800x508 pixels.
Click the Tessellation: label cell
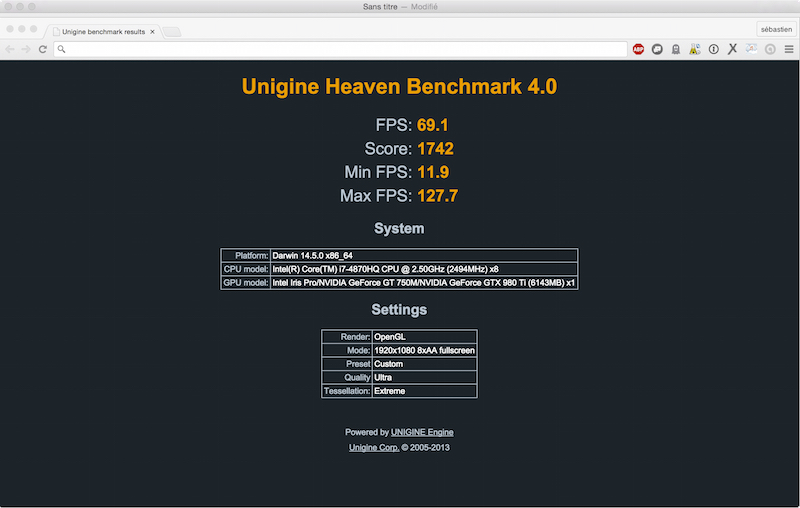click(x=347, y=391)
